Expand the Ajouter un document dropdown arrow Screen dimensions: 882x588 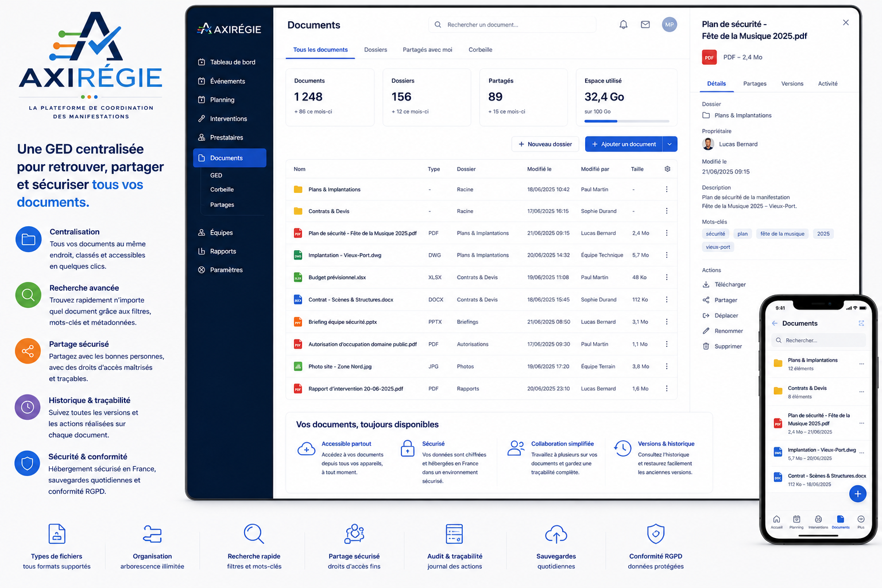click(x=670, y=144)
